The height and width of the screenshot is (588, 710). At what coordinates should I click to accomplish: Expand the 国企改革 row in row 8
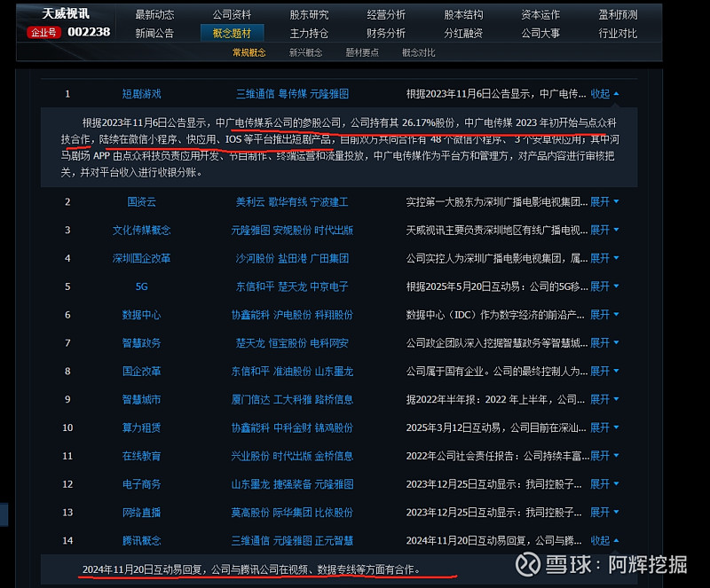[604, 372]
